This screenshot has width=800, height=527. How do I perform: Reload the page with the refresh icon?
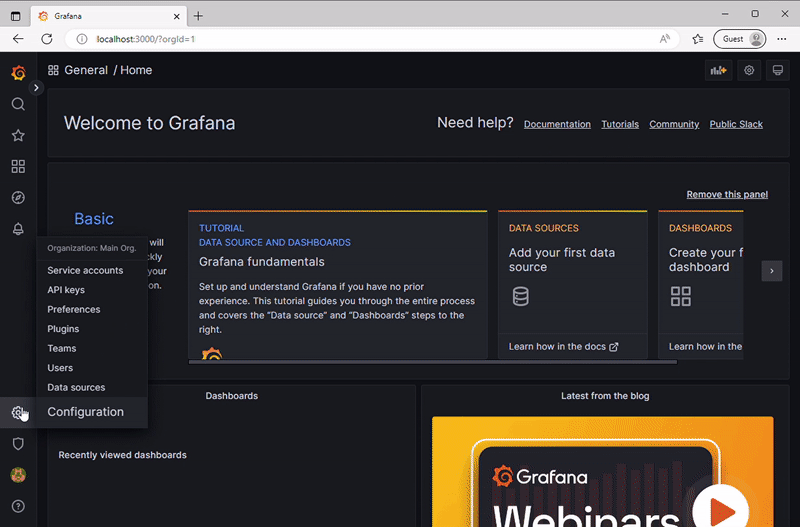pyautogui.click(x=47, y=39)
